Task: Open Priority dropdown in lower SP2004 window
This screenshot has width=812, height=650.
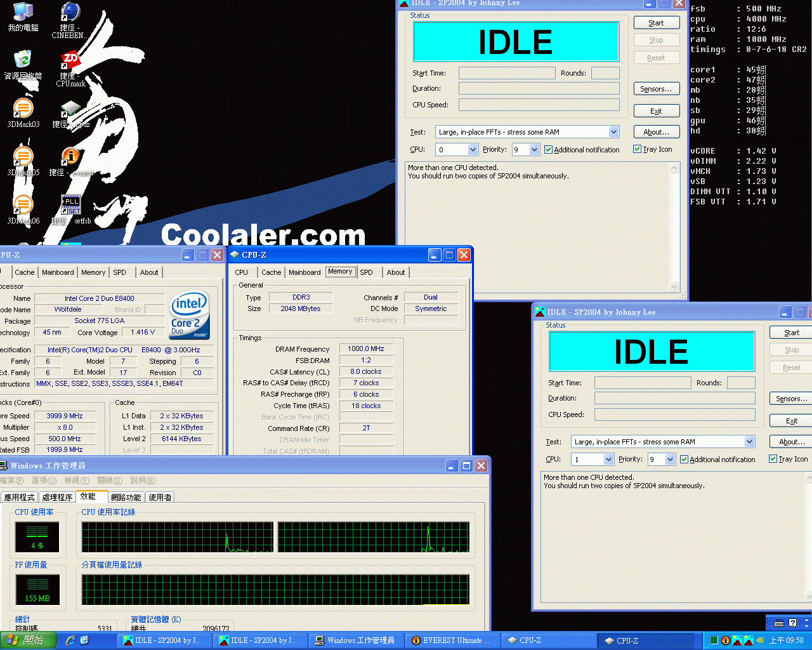Action: click(670, 460)
